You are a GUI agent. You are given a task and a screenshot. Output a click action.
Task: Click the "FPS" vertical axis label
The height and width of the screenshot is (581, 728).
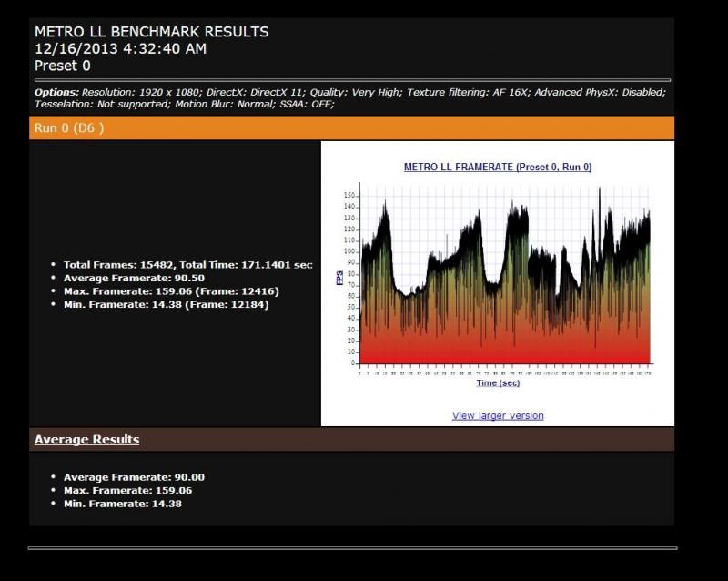point(341,275)
